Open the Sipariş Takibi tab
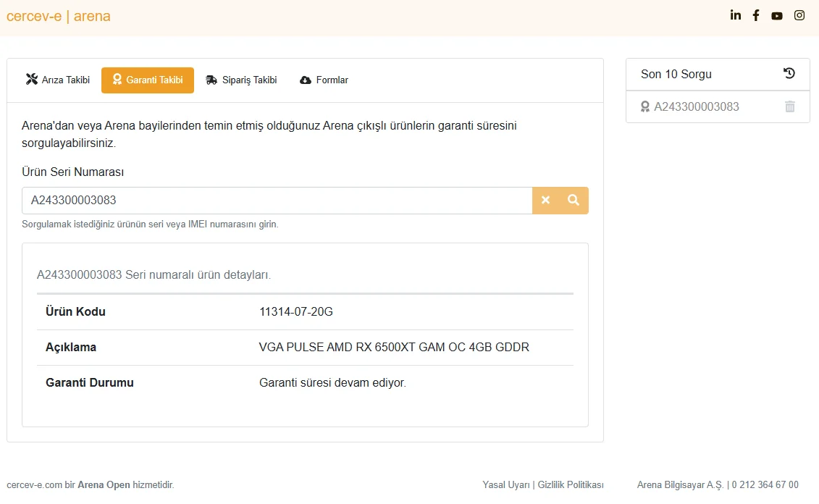 click(241, 80)
